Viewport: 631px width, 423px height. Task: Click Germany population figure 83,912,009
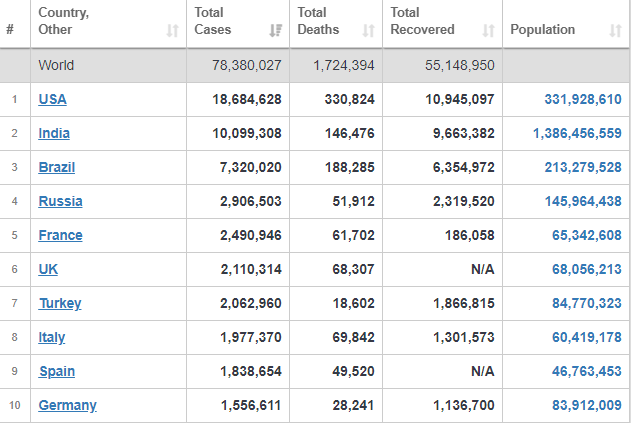pyautogui.click(x=587, y=405)
